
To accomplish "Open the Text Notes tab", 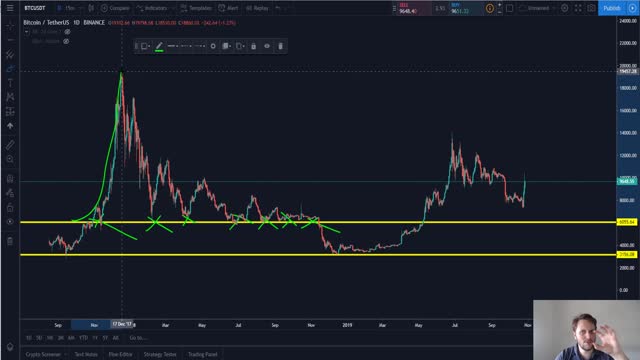I will (86, 354).
